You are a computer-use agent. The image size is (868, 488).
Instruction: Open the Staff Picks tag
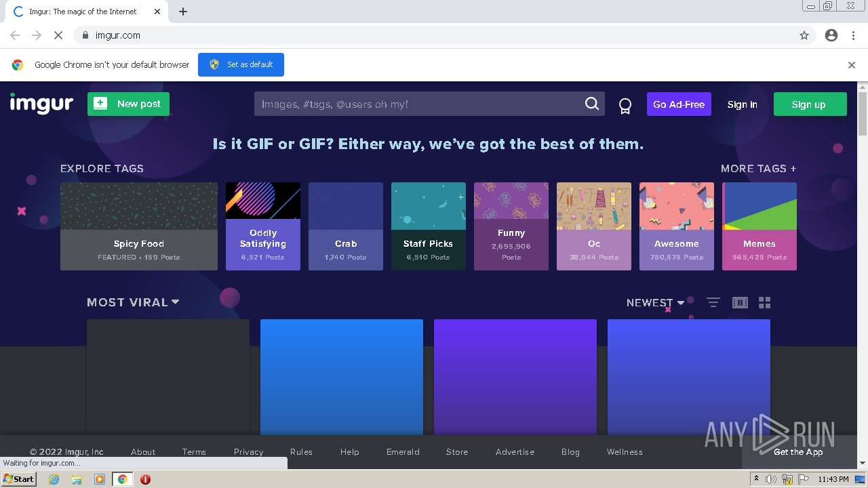pos(429,226)
